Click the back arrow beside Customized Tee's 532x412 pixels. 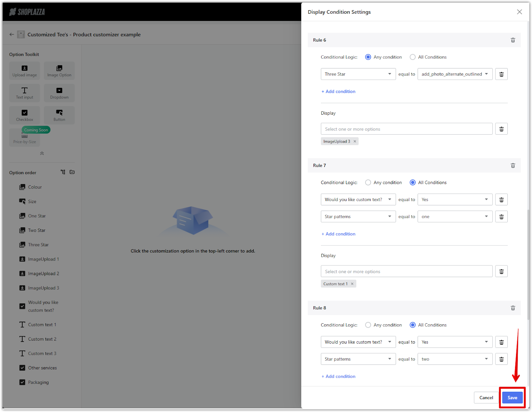12,35
